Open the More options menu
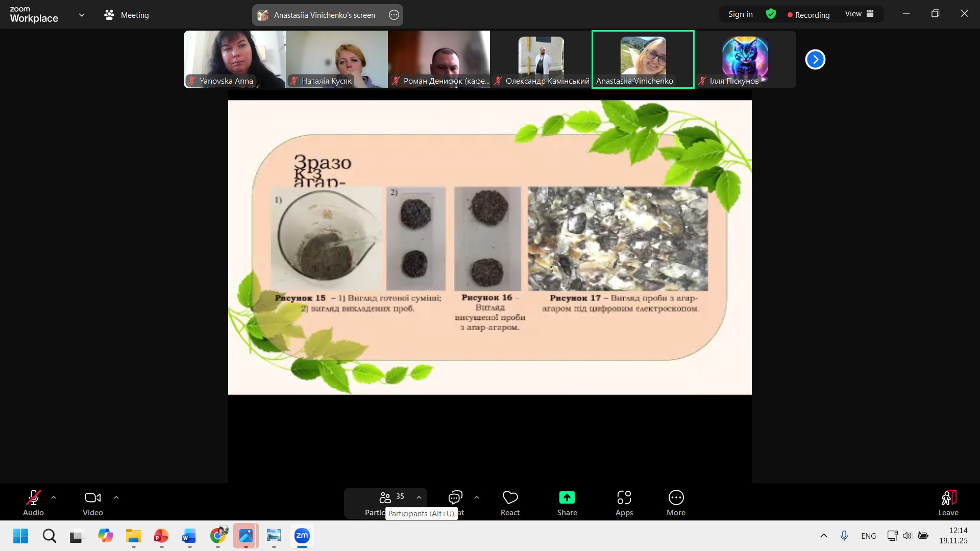The width and height of the screenshot is (980, 551). (676, 498)
